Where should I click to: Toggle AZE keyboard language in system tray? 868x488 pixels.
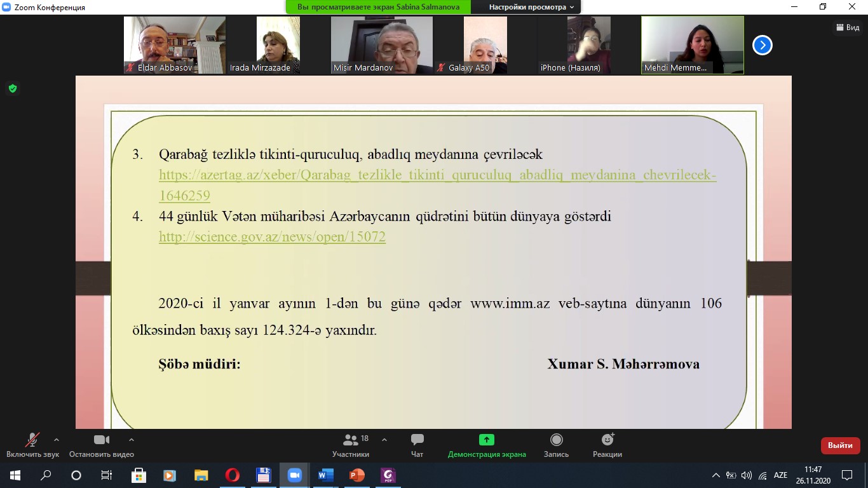click(780, 475)
